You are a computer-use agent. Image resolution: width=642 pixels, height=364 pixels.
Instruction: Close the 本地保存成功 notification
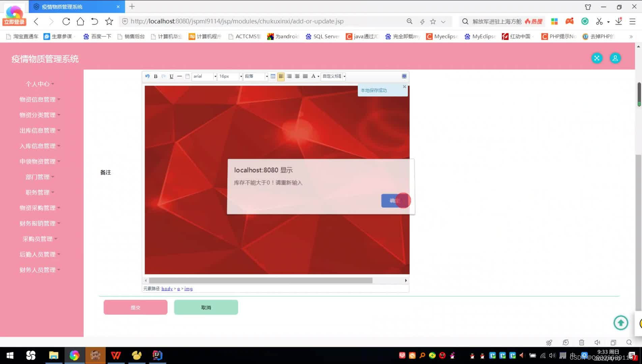pyautogui.click(x=404, y=87)
